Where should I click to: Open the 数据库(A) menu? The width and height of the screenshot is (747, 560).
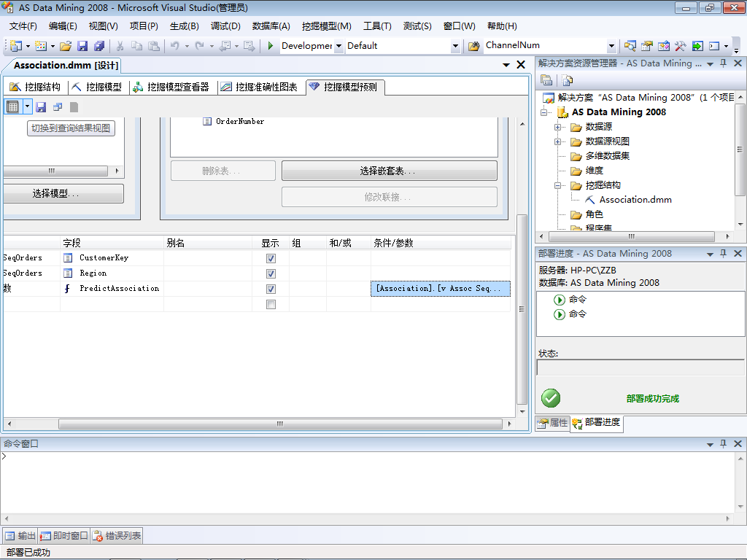click(x=271, y=26)
